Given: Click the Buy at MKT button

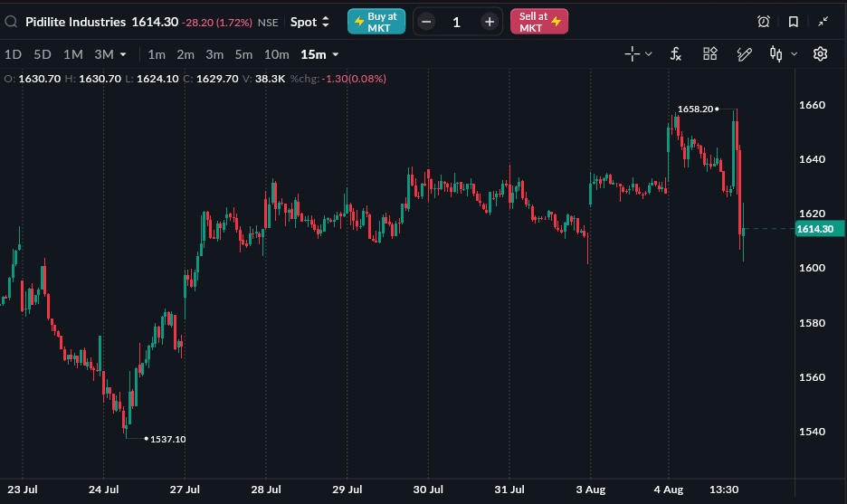Looking at the screenshot, I should (376, 22).
